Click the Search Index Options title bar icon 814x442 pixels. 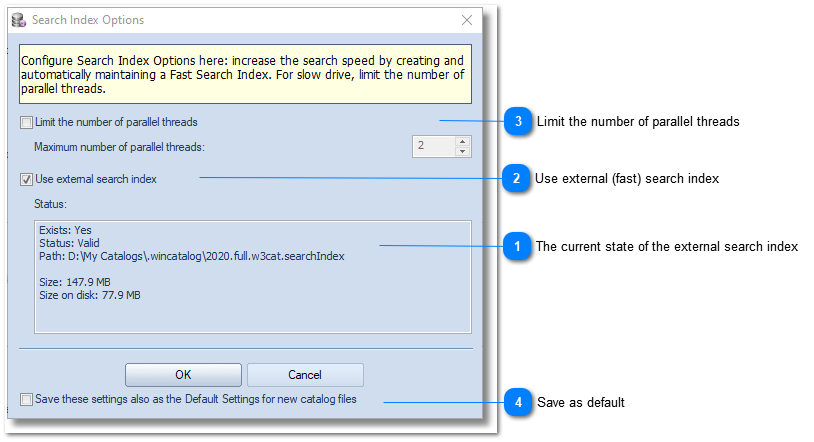click(x=19, y=20)
